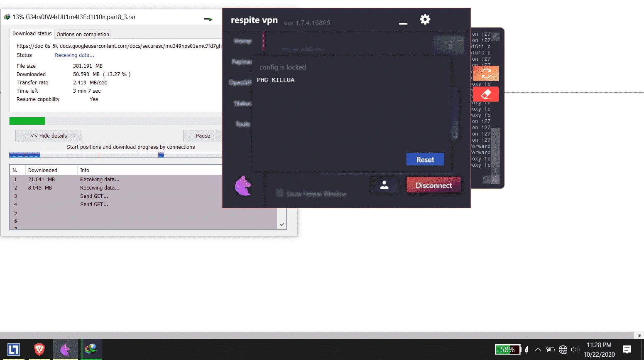Click the flame tray icon beside battery
This screenshot has width=644, height=360.
tap(526, 350)
